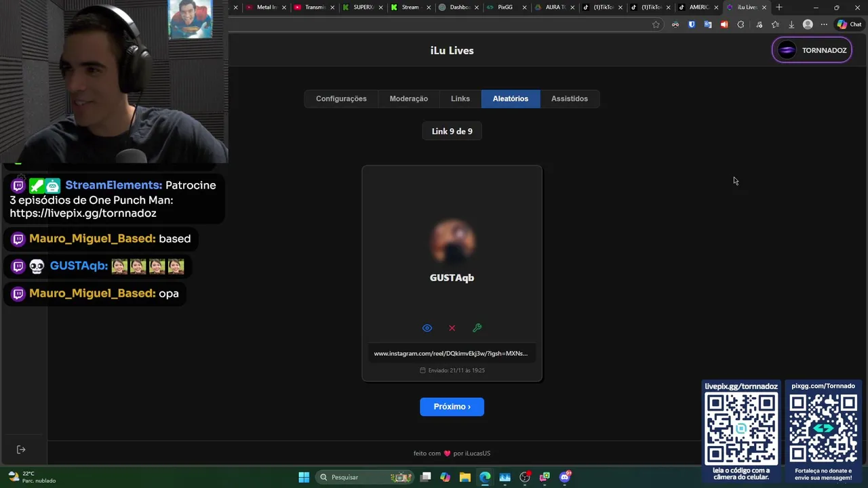Click the green wrench icon
This screenshot has height=488, width=868.
[477, 328]
